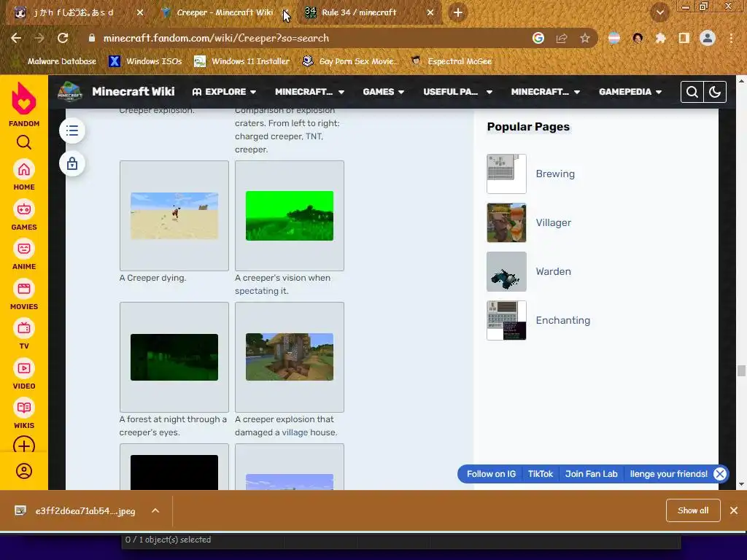747x560 pixels.
Task: Open the extensions puzzle icon
Action: [660, 38]
